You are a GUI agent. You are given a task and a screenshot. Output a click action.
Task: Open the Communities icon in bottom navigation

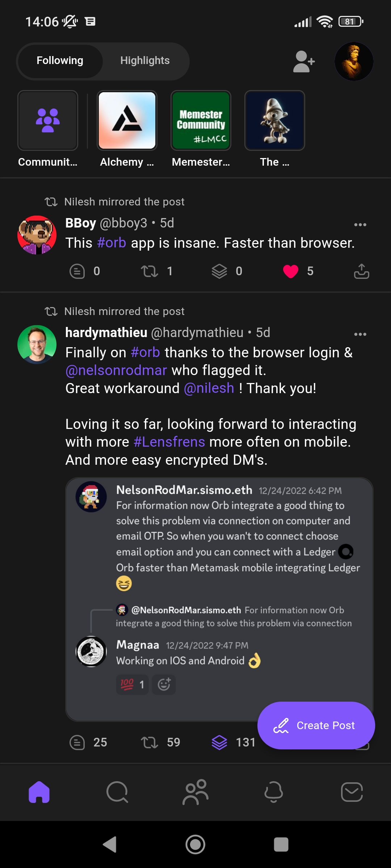pyautogui.click(x=195, y=792)
